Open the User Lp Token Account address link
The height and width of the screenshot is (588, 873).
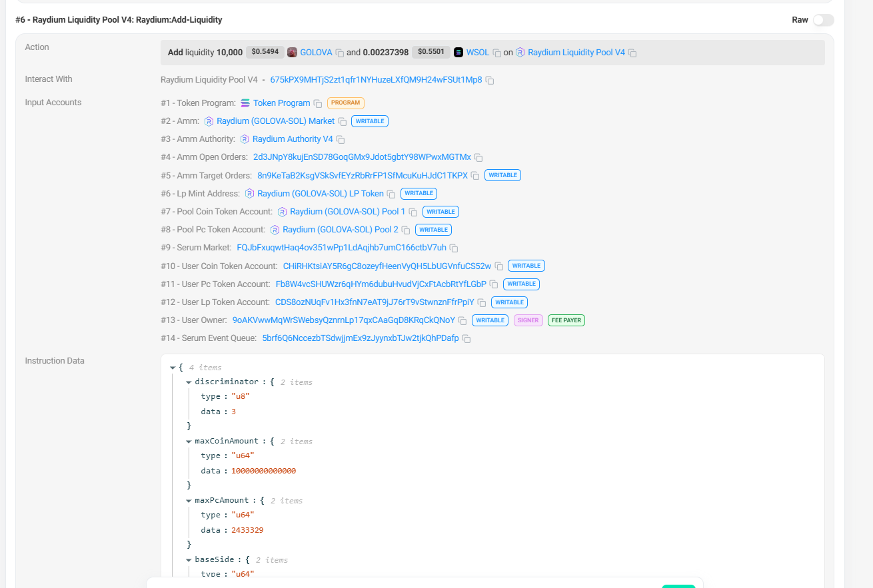point(375,302)
